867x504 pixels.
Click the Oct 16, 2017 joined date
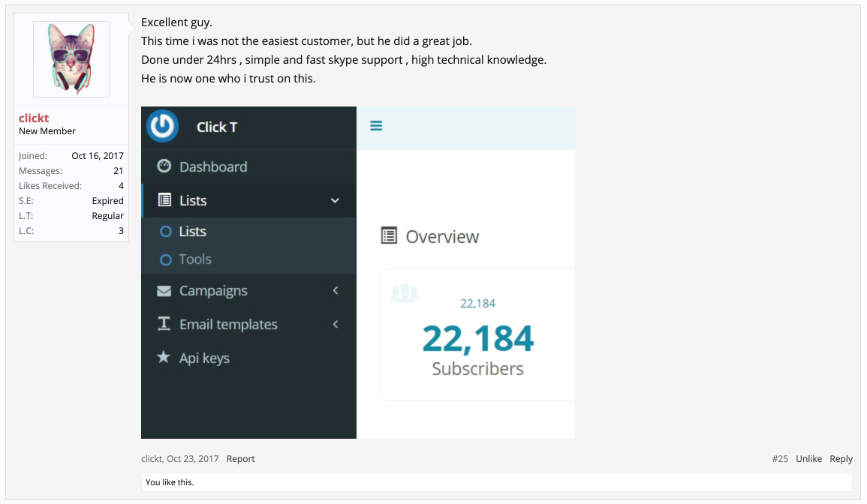click(x=98, y=156)
